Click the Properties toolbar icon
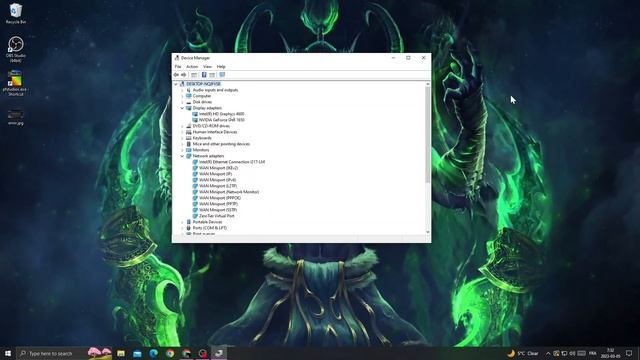Screen dimensions: 640x360 pos(194,75)
